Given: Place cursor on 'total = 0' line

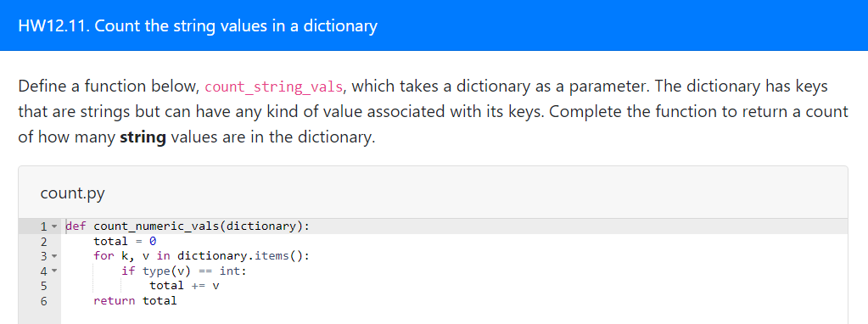Looking at the screenshot, I should 125,241.
